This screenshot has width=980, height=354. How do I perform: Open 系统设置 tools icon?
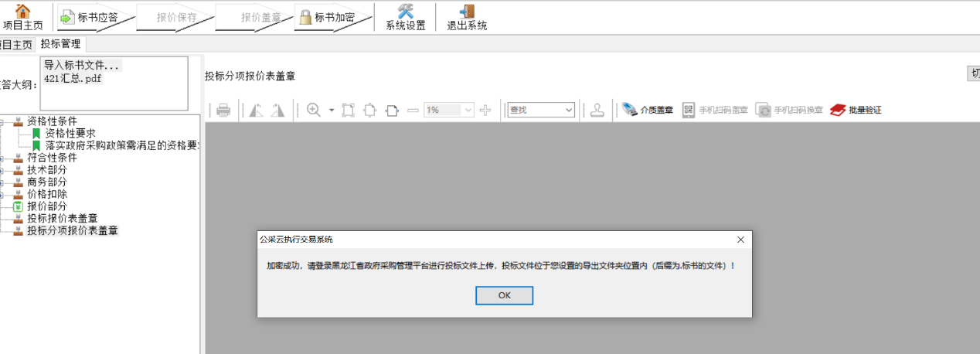coord(405,12)
